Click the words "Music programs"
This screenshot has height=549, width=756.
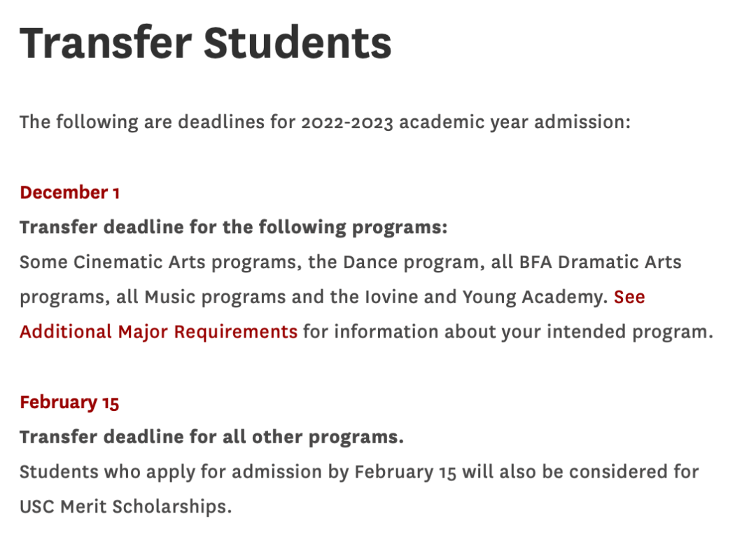[215, 297]
